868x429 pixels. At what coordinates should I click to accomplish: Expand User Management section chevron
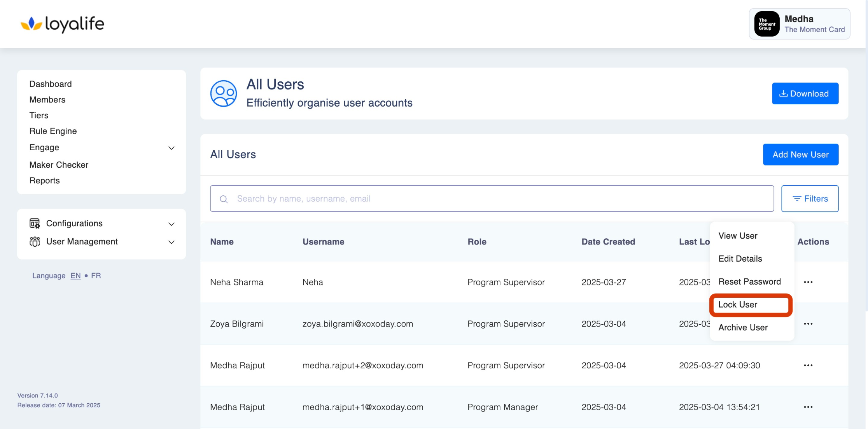coord(171,242)
